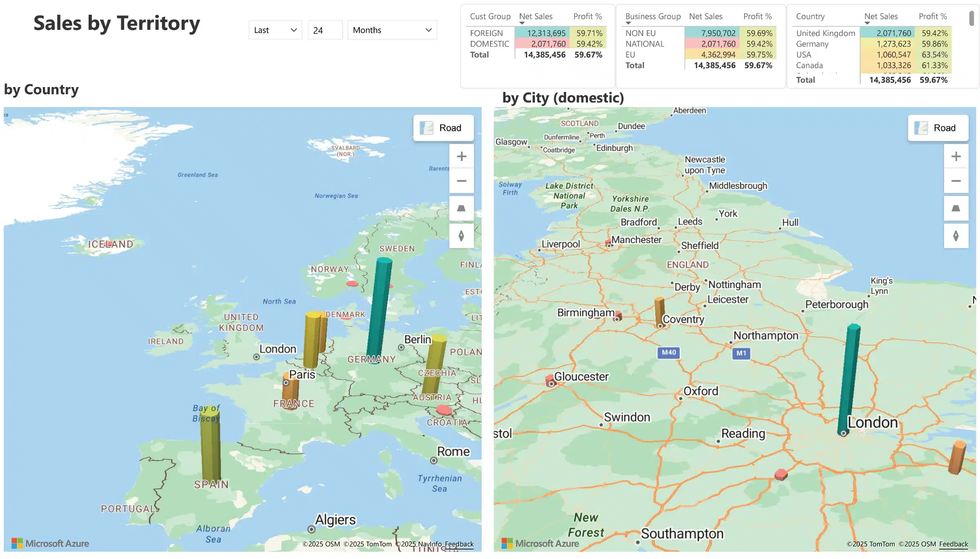Open Road style picker on country map
Screen dimensions: 980x559
pos(443,128)
